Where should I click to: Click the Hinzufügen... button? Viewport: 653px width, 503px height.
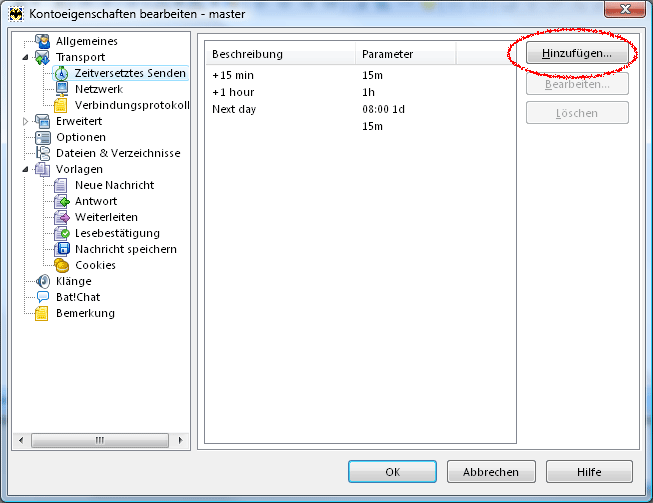tap(577, 53)
